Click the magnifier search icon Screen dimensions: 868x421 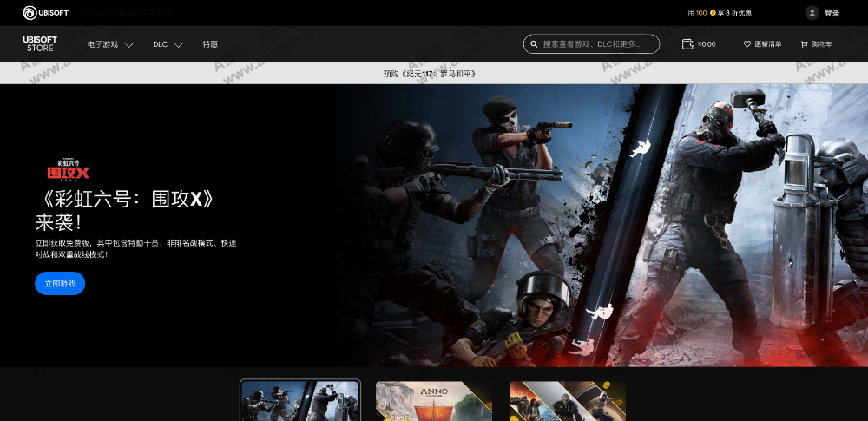tap(534, 43)
